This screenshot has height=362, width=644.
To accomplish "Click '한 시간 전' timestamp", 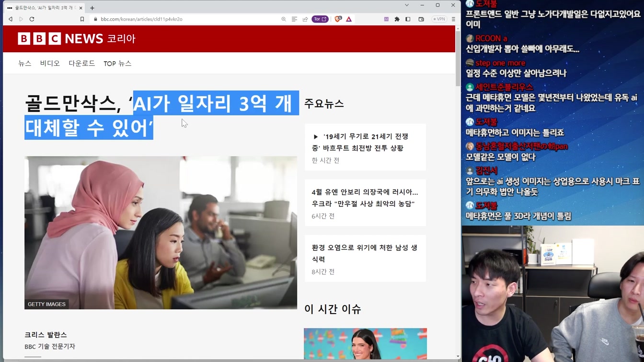I will tap(325, 160).
